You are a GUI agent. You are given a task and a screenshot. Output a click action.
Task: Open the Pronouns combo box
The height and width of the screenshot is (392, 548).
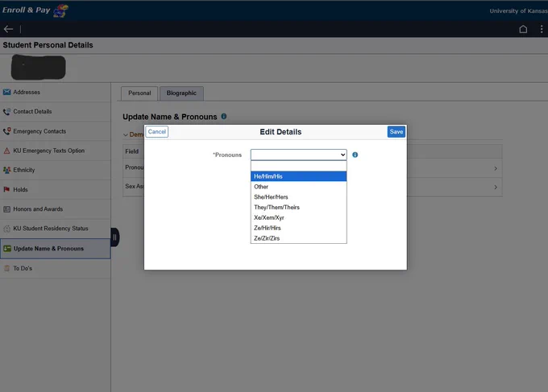click(x=298, y=155)
